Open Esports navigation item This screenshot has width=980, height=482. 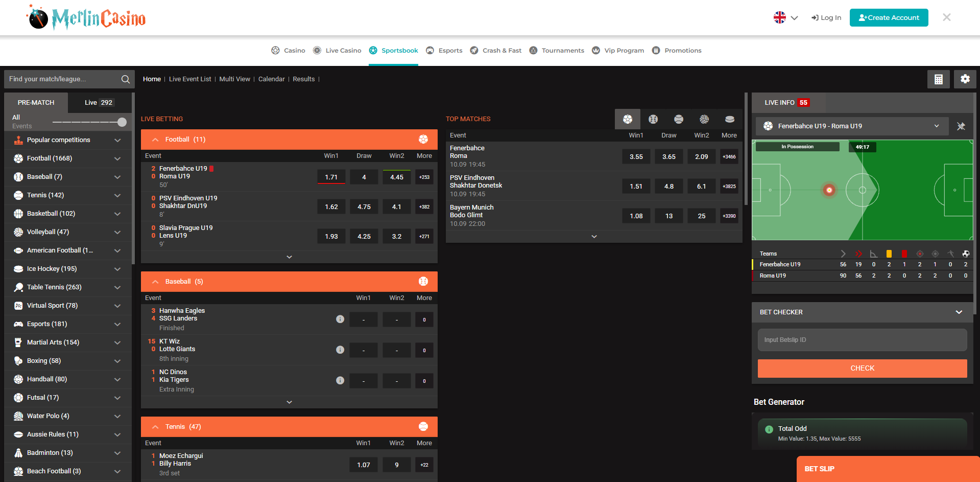pyautogui.click(x=444, y=51)
